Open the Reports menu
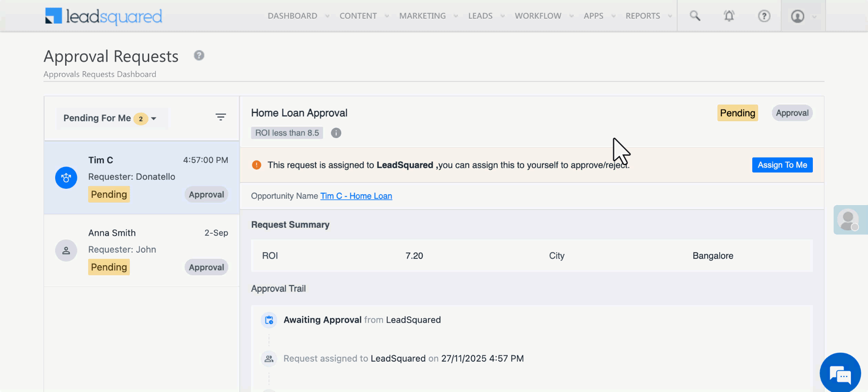The image size is (868, 392). click(642, 16)
